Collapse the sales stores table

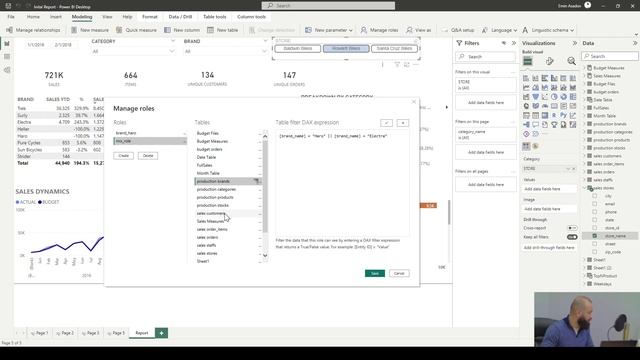584,188
